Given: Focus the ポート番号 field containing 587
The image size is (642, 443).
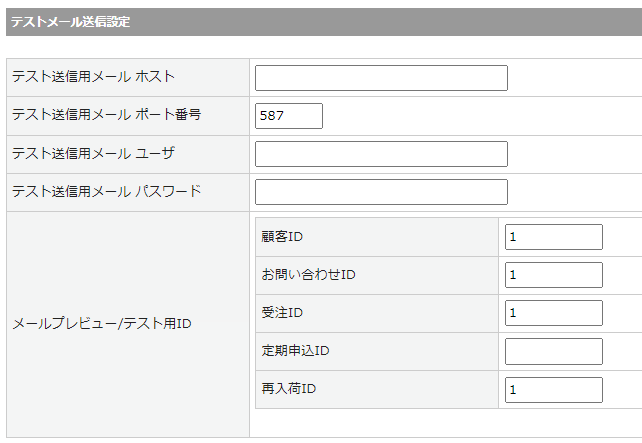Looking at the screenshot, I should click(289, 116).
